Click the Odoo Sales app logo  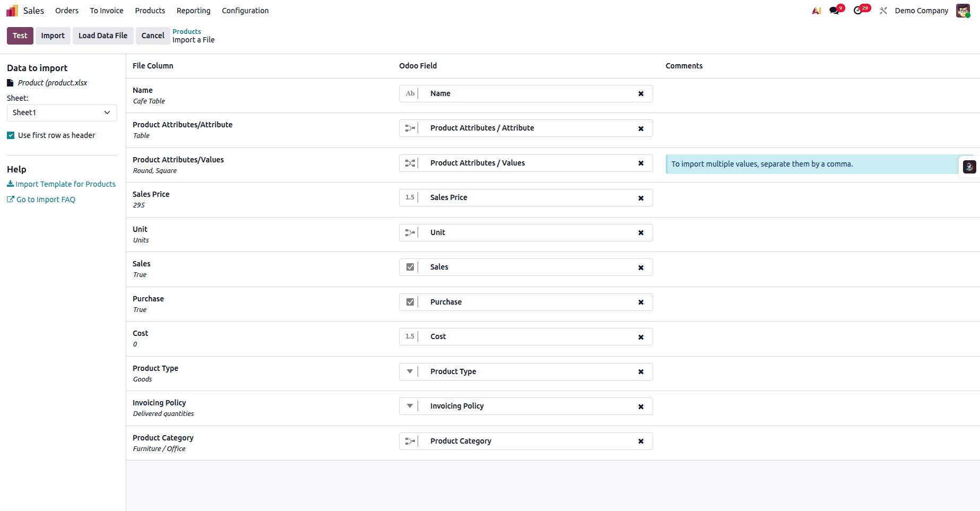(11, 10)
